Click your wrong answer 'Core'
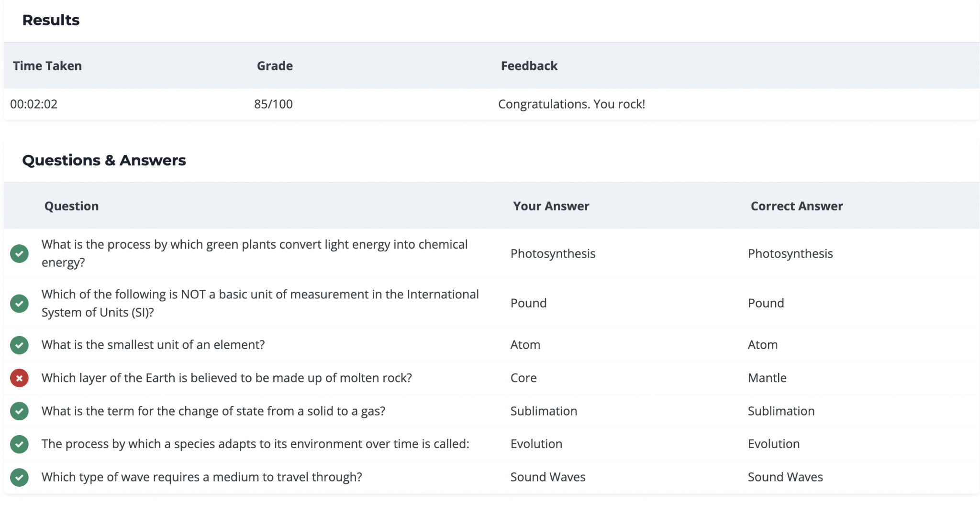The height and width of the screenshot is (514, 980). (x=523, y=378)
